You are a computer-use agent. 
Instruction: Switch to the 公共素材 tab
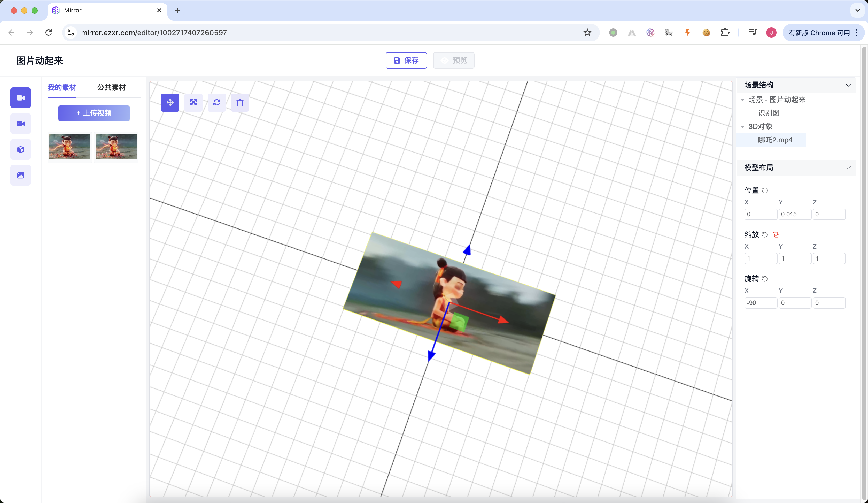(x=111, y=88)
